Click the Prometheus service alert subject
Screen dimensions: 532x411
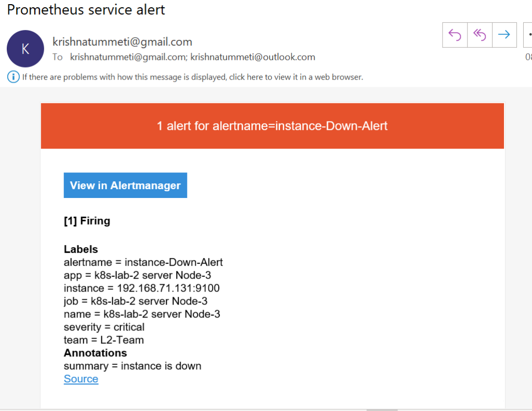pos(86,9)
